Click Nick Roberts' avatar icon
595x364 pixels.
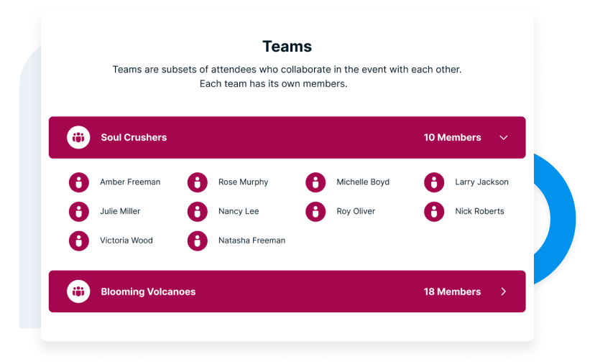tap(434, 212)
